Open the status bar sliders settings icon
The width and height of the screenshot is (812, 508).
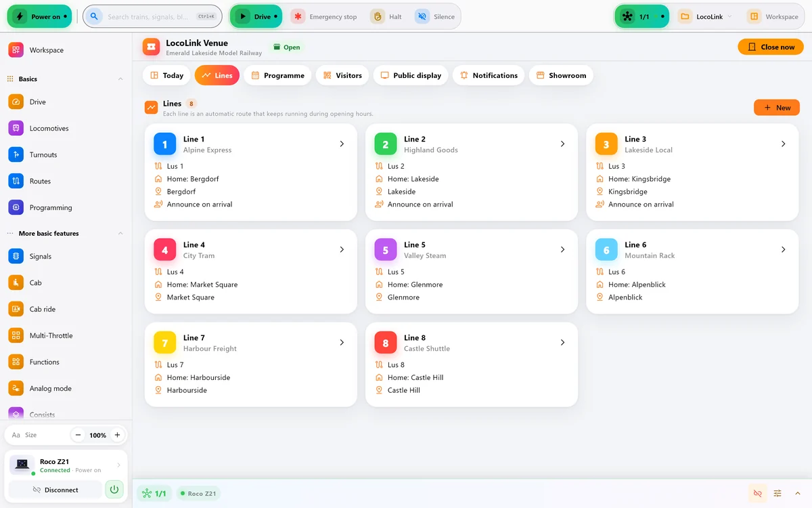pyautogui.click(x=777, y=493)
